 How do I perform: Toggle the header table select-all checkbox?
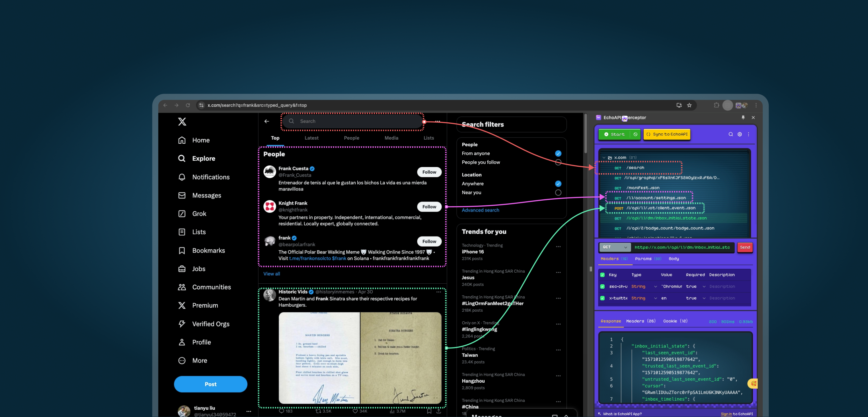pyautogui.click(x=602, y=275)
